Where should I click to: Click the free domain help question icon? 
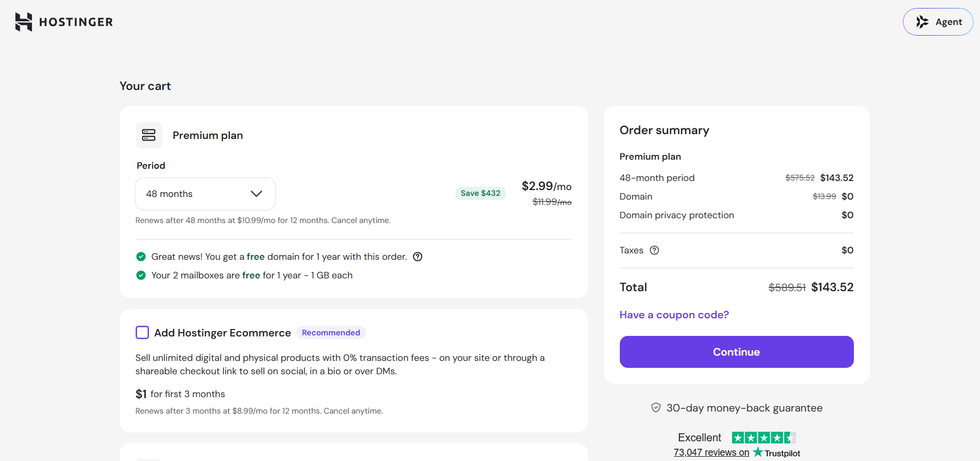coord(418,257)
